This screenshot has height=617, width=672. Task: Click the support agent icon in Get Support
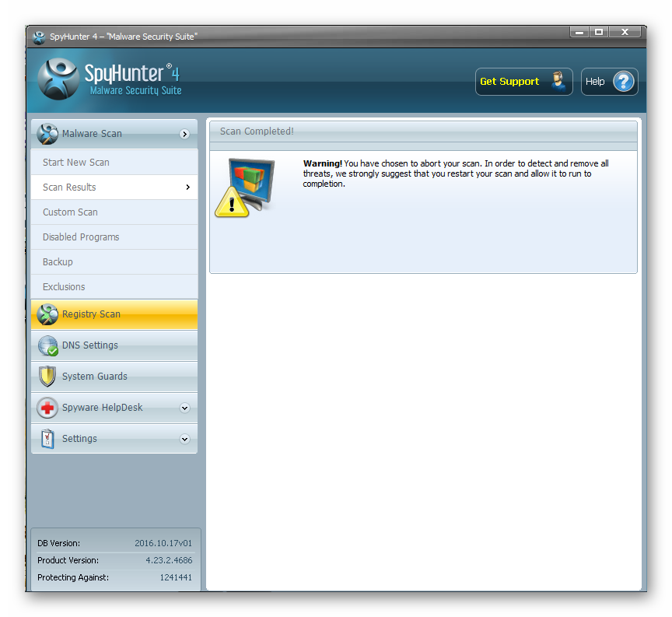[x=558, y=81]
